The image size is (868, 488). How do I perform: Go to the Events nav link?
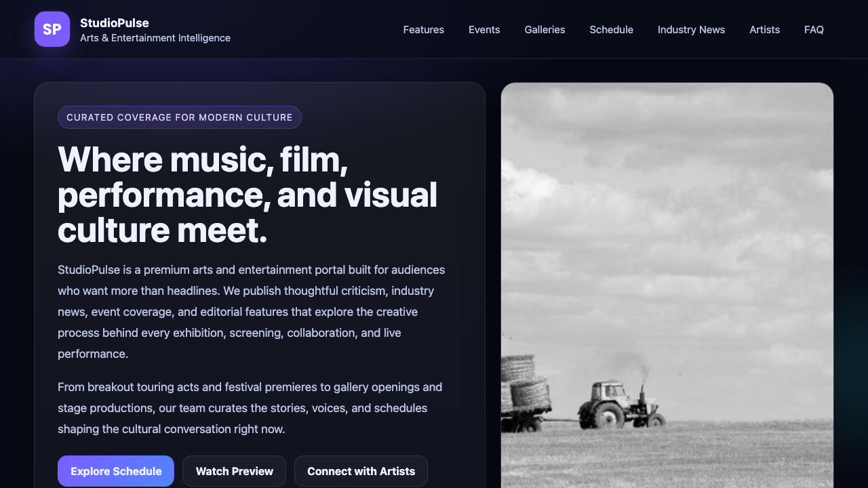[x=484, y=30]
